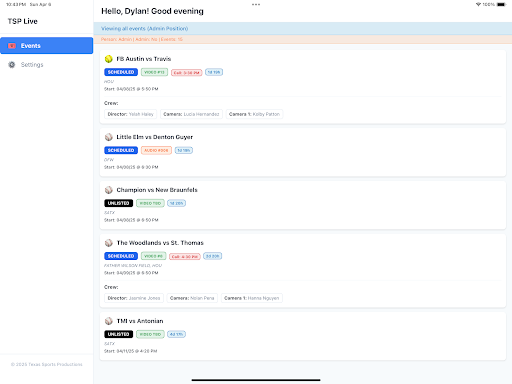Tap the Wi-Fi status icon
Screen dimensions: 512x384
(478, 4)
